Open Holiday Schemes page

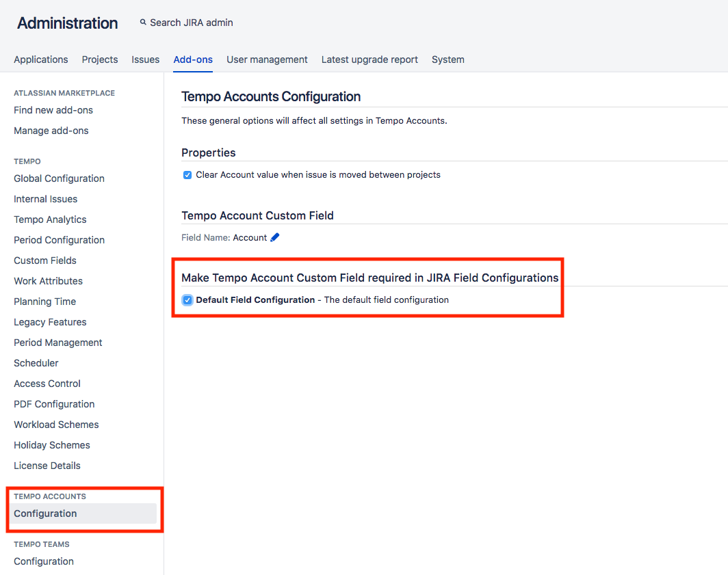click(x=52, y=445)
